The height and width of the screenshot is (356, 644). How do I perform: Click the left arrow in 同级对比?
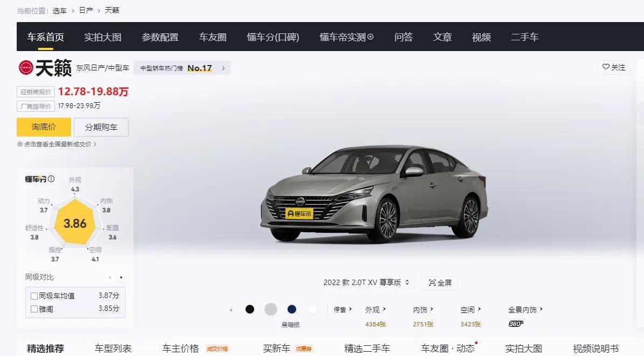click(x=110, y=277)
